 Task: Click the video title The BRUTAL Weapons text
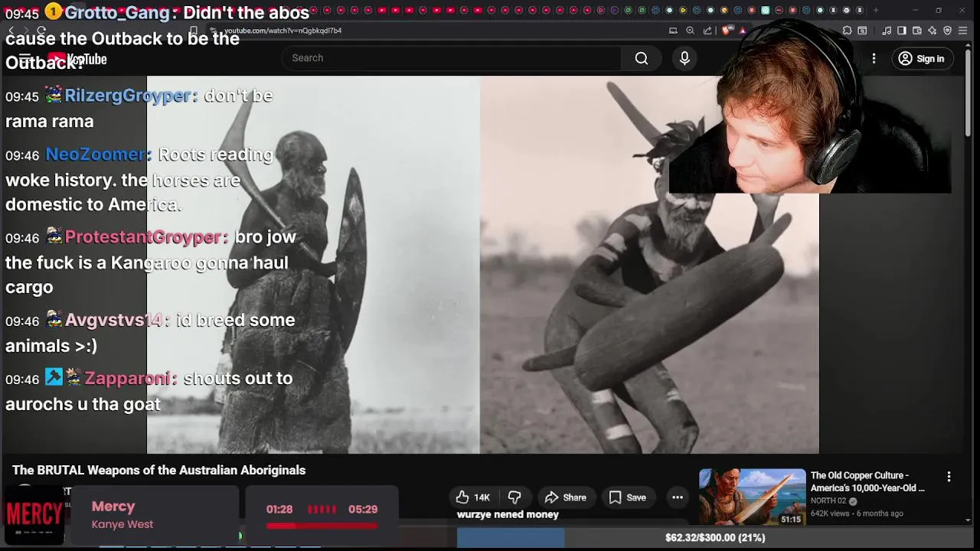[x=158, y=470]
